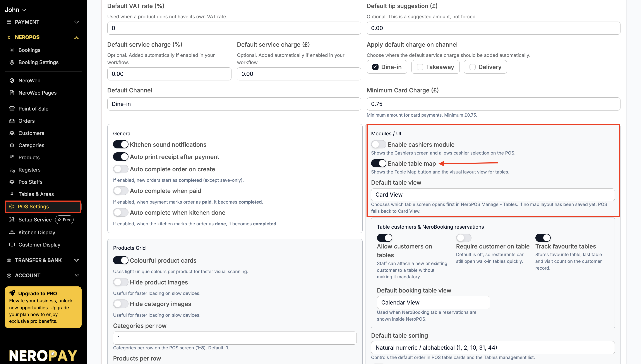Enable Auto complete when paid
The width and height of the screenshot is (641, 364).
pos(121,191)
